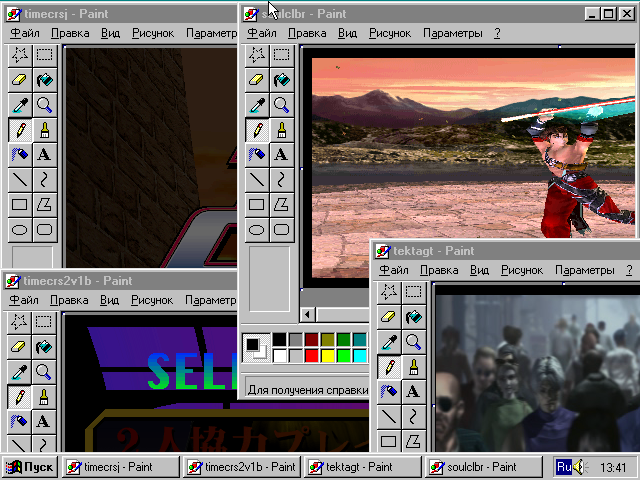Choose the Ellipse tool in timecrsj window

[x=20, y=230]
